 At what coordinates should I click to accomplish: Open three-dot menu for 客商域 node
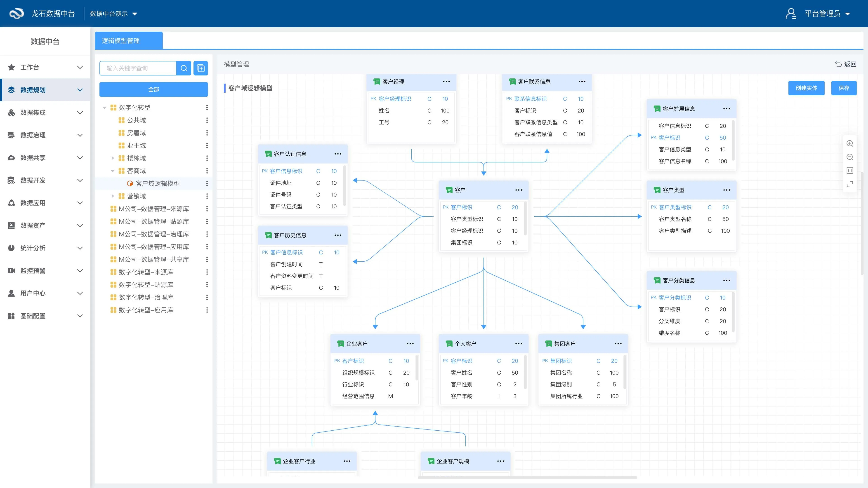(207, 171)
